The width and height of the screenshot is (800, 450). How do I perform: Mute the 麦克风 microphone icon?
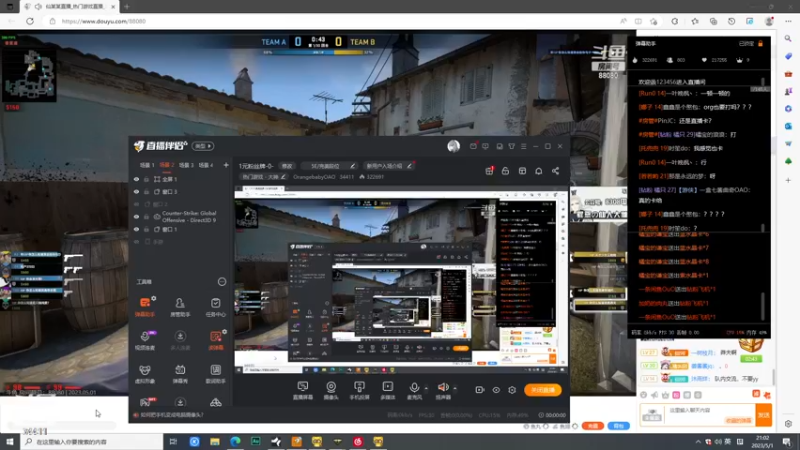point(414,388)
